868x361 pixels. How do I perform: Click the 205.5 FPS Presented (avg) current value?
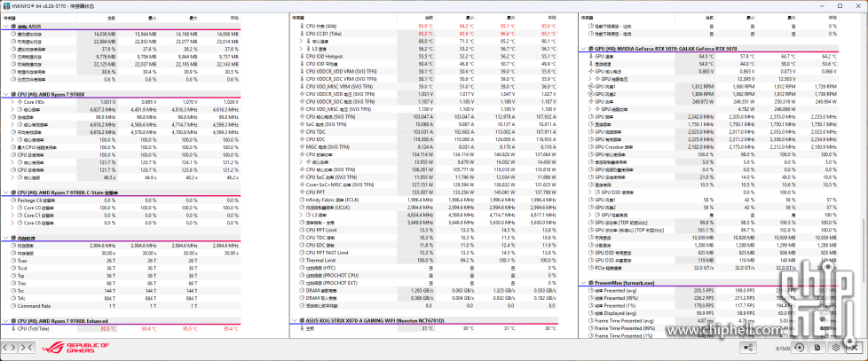point(703,290)
